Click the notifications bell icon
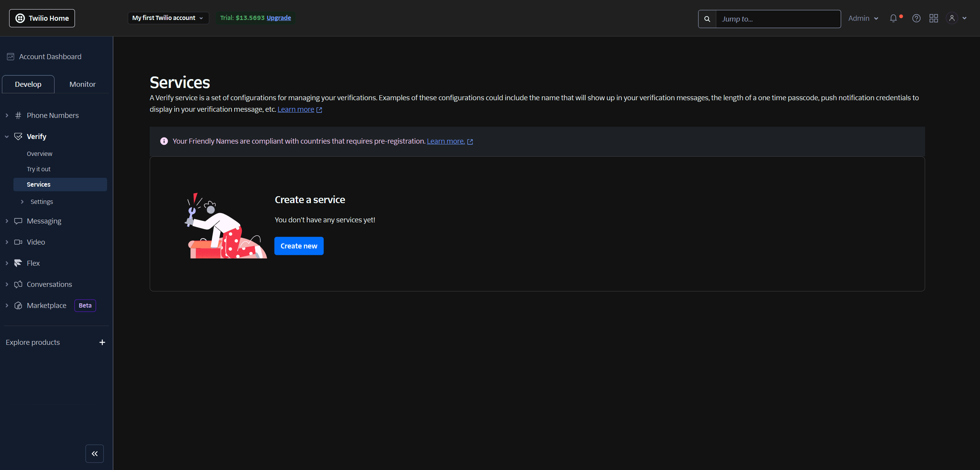 click(x=893, y=18)
